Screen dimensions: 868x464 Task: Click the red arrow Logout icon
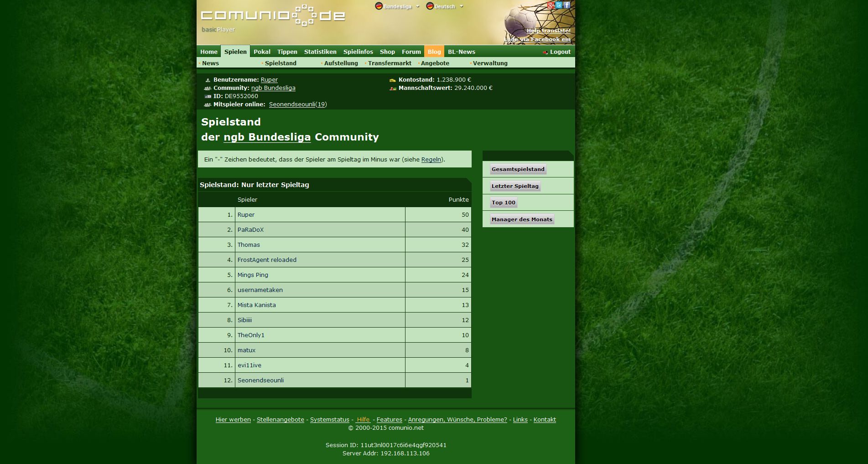pyautogui.click(x=545, y=52)
